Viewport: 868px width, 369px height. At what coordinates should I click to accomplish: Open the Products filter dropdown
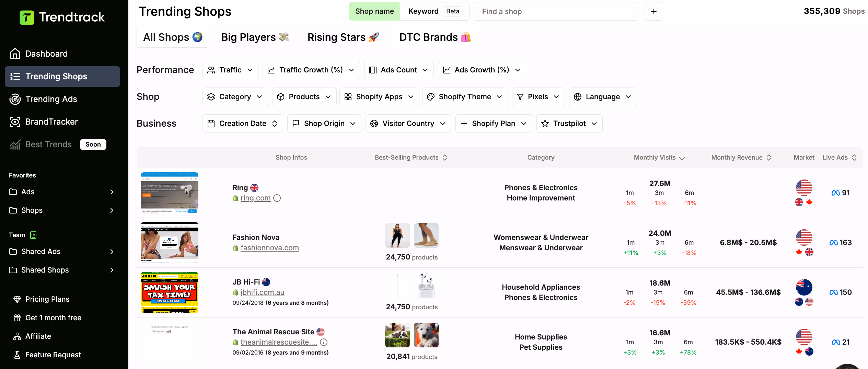click(304, 97)
